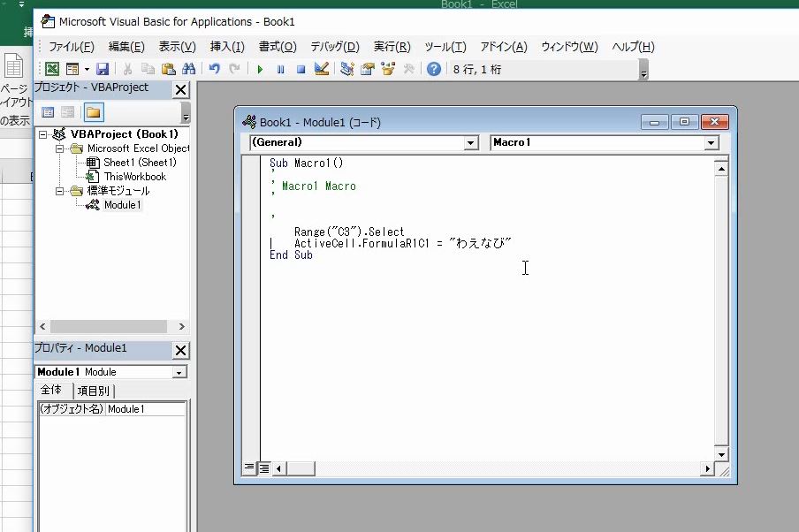Click the (オブジェクト名) Module1 value field
This screenshot has height=532, width=799.
tap(146, 409)
